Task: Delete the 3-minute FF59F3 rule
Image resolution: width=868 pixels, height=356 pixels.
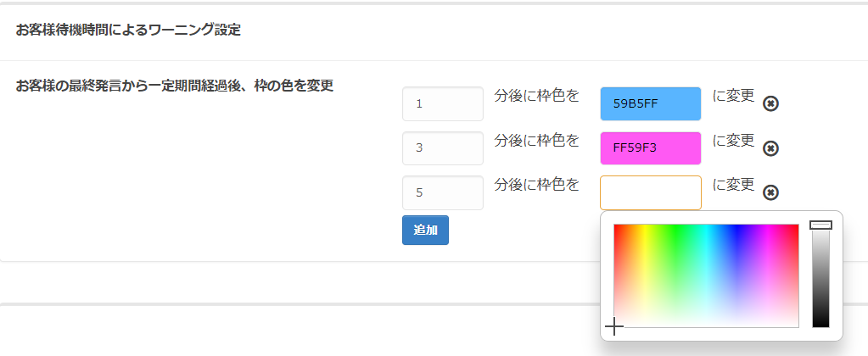Action: point(770,148)
